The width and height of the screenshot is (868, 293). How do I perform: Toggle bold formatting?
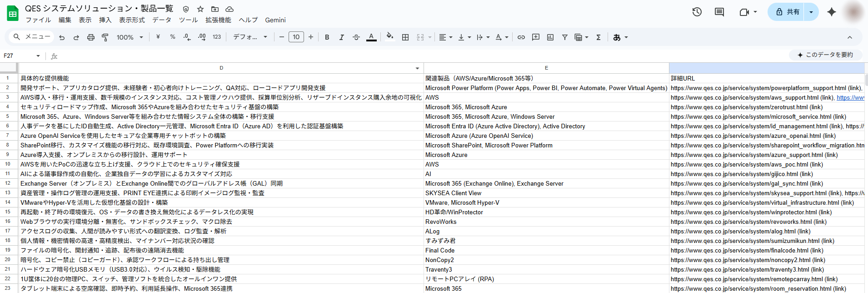pyautogui.click(x=327, y=37)
